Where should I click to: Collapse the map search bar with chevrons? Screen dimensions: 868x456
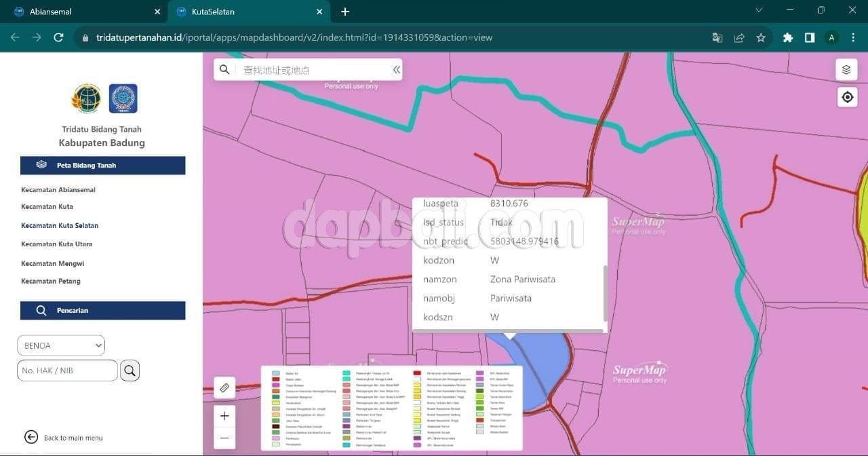tap(396, 70)
